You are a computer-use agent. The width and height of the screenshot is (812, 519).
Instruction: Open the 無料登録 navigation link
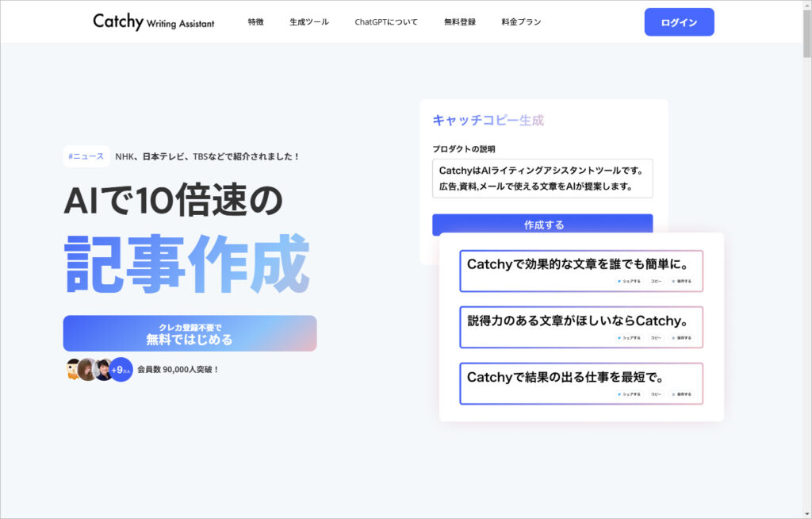(459, 21)
